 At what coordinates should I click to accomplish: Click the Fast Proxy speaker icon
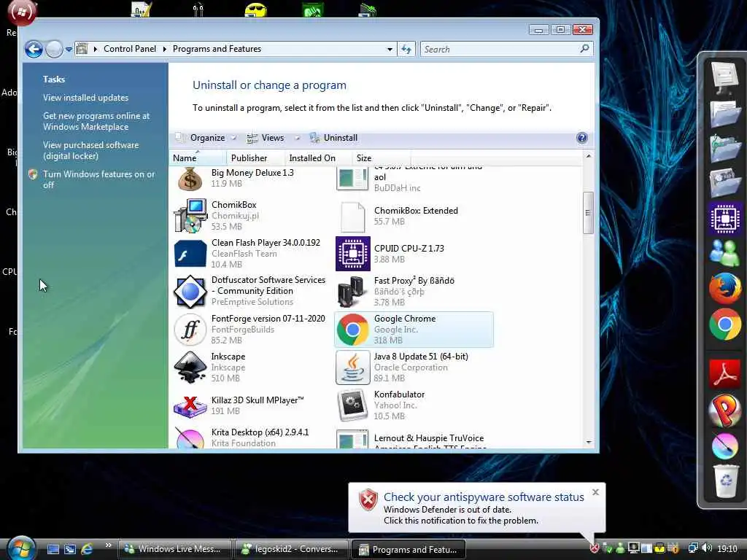tap(353, 292)
